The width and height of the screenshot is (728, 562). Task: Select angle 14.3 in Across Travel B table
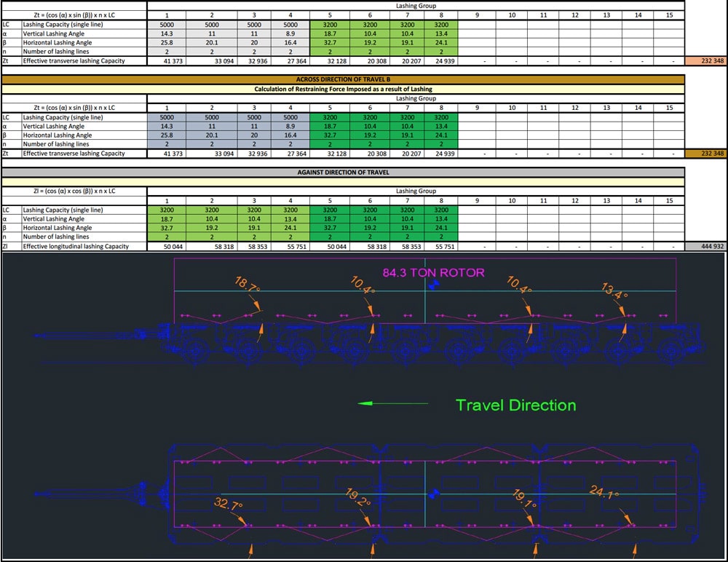pos(167,127)
